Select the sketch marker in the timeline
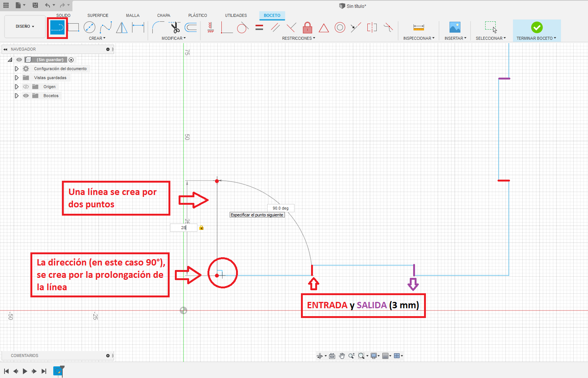588x378 pixels. click(57, 371)
